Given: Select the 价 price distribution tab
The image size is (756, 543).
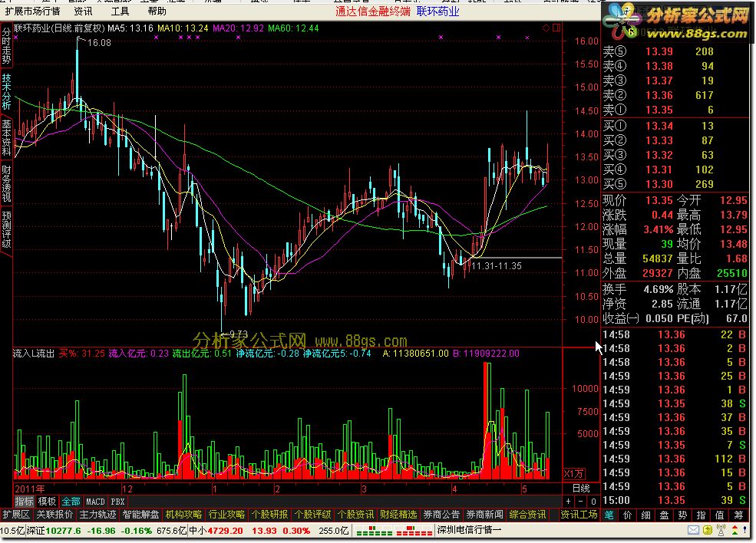Looking at the screenshot, I should [627, 515].
